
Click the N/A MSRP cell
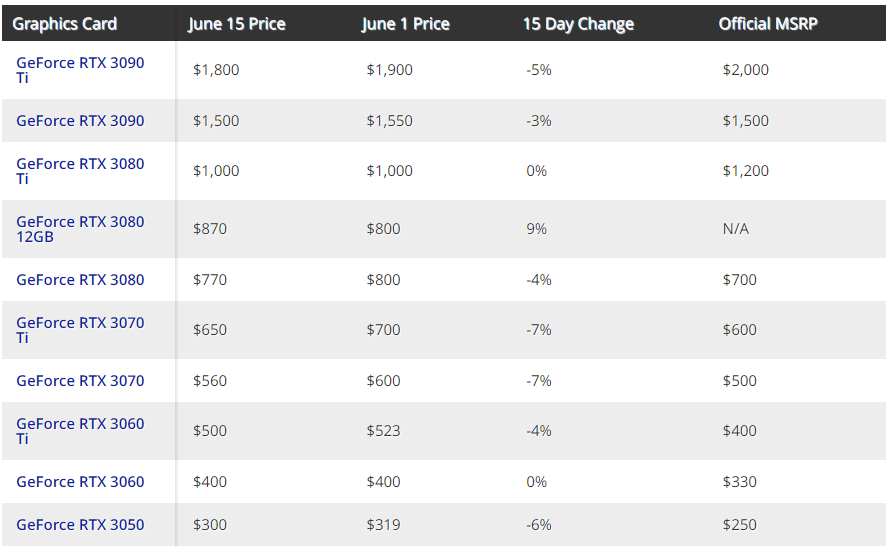735,229
